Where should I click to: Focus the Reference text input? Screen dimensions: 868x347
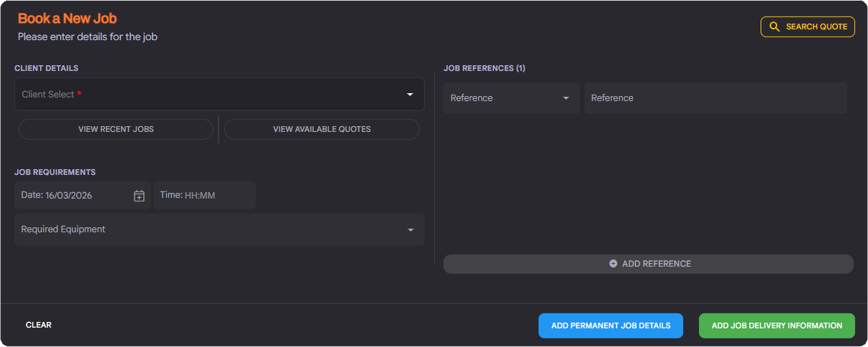click(715, 98)
